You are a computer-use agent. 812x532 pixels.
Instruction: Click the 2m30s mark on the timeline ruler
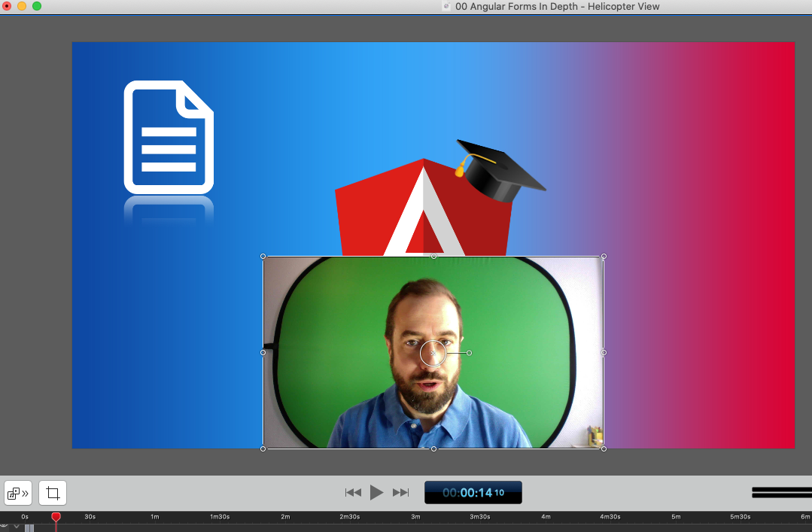point(350,517)
